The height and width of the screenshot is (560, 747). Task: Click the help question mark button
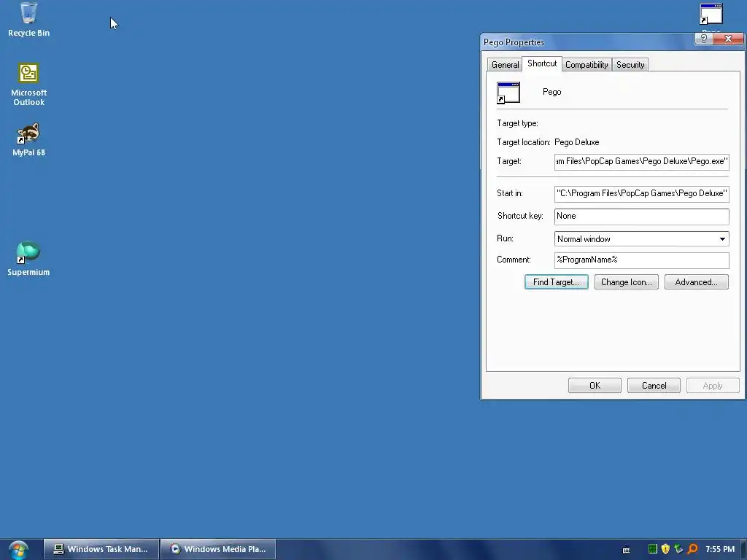[704, 39]
